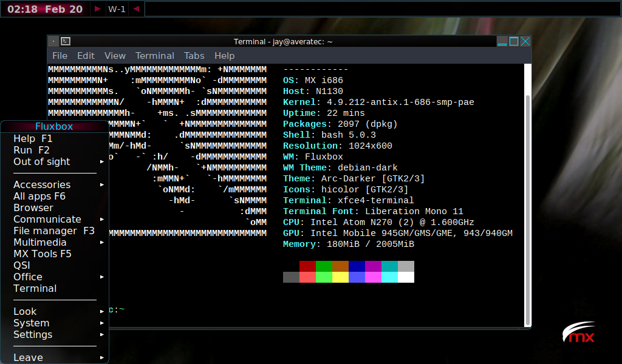Click the Memory: 180MiB / 2005MiB line
The height and width of the screenshot is (364, 622).
coord(348,244)
